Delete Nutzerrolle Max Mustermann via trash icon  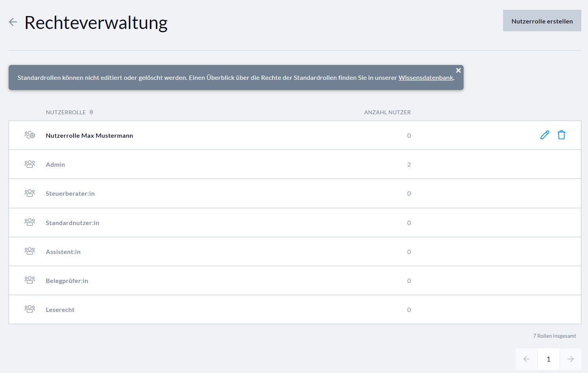pyautogui.click(x=561, y=135)
